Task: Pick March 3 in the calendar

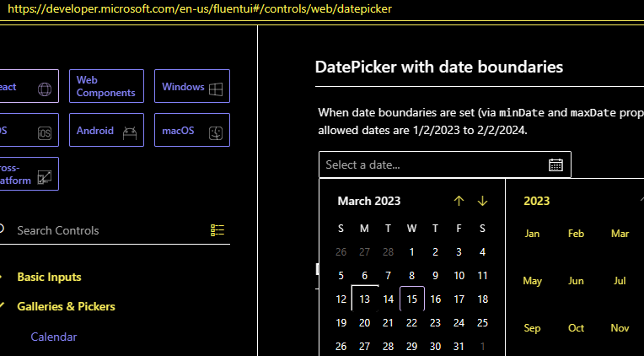Action: (459, 252)
